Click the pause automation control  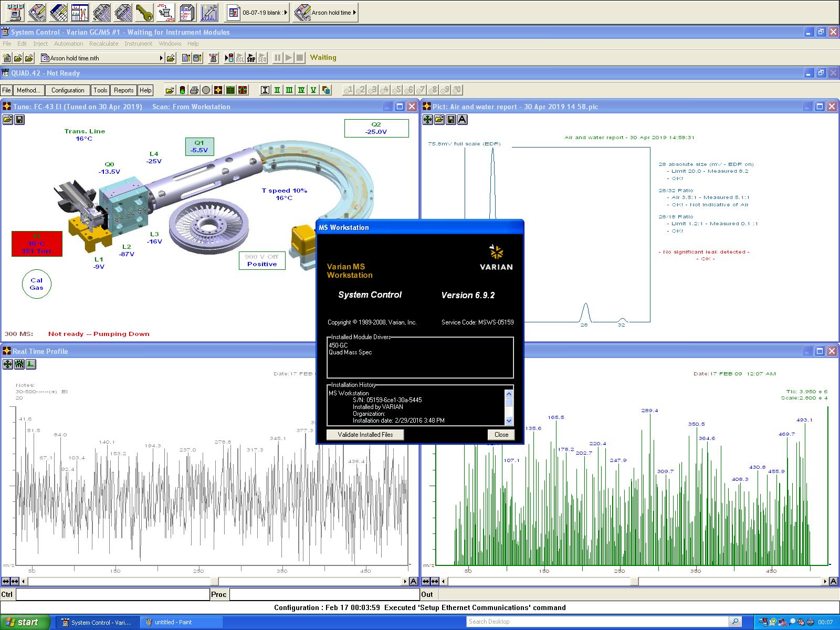coord(278,58)
